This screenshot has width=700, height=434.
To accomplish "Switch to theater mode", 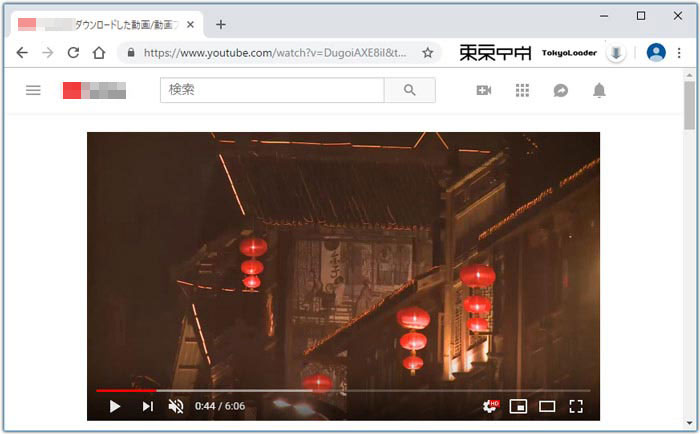I will tap(547, 406).
